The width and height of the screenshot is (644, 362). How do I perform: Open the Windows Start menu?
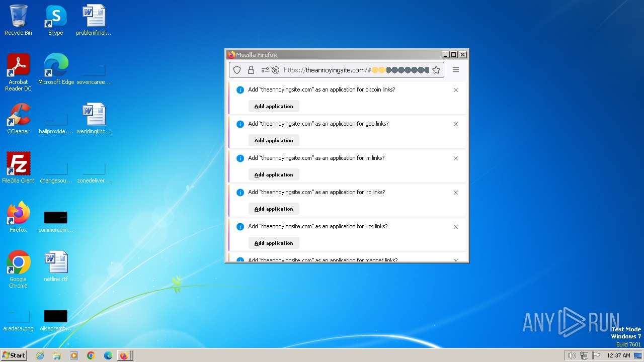coord(14,355)
